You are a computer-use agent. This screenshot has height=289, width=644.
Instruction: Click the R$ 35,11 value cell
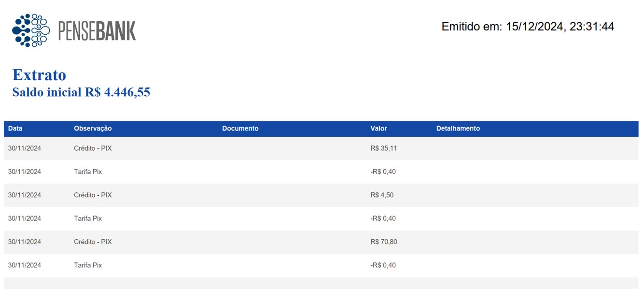coord(384,148)
